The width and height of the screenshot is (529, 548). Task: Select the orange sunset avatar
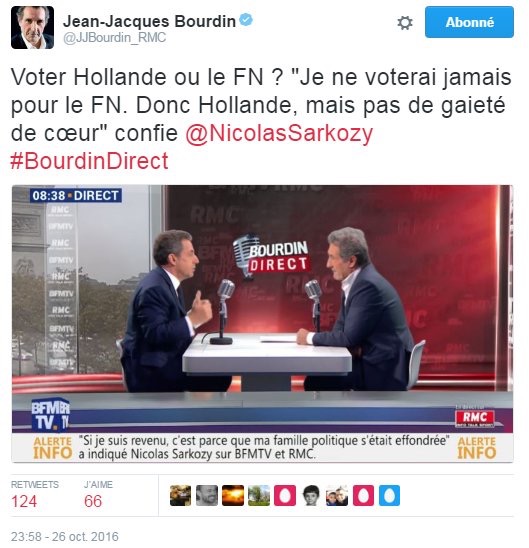(x=233, y=496)
